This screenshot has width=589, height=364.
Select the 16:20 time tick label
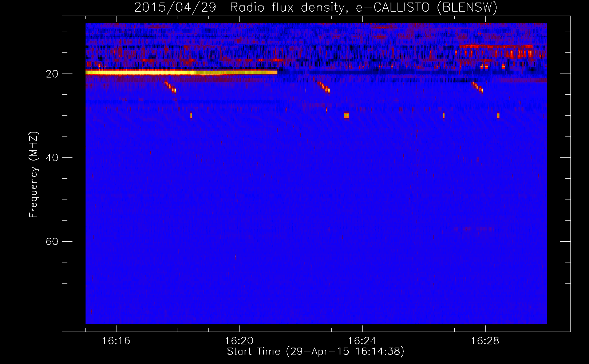point(239,341)
